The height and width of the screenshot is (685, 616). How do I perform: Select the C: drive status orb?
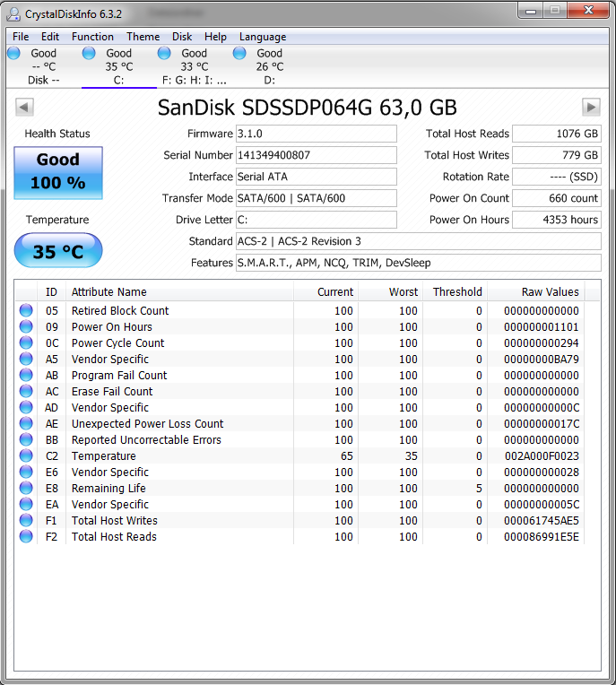tap(89, 53)
